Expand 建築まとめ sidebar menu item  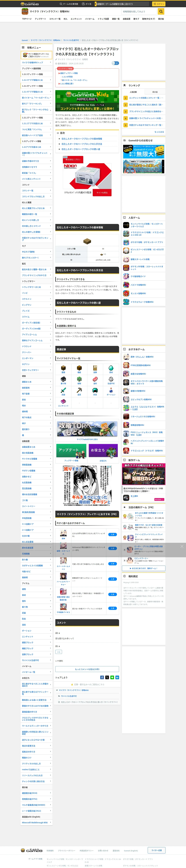(x=37, y=382)
